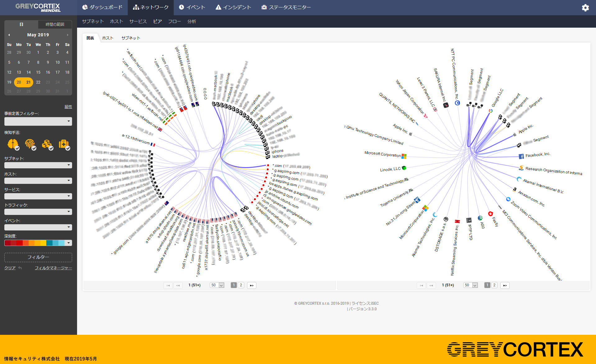
Task: Go to next page of left chart
Action: (252, 285)
